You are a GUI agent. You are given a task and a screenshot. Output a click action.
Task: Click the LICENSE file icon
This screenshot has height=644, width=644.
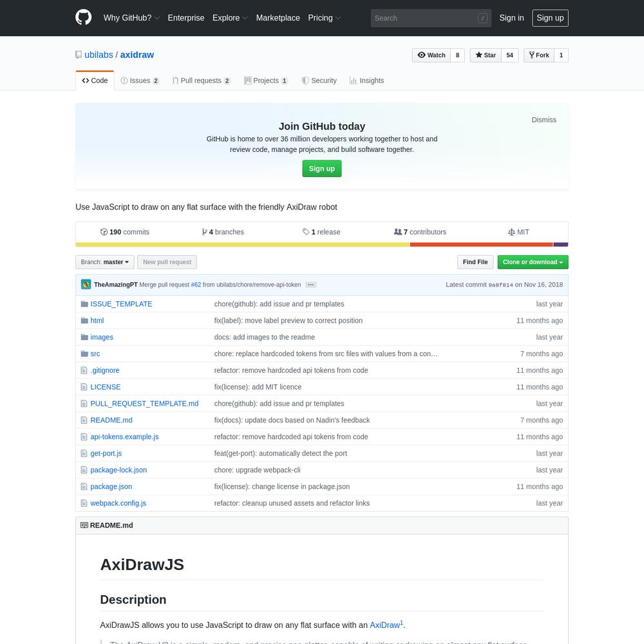(84, 387)
